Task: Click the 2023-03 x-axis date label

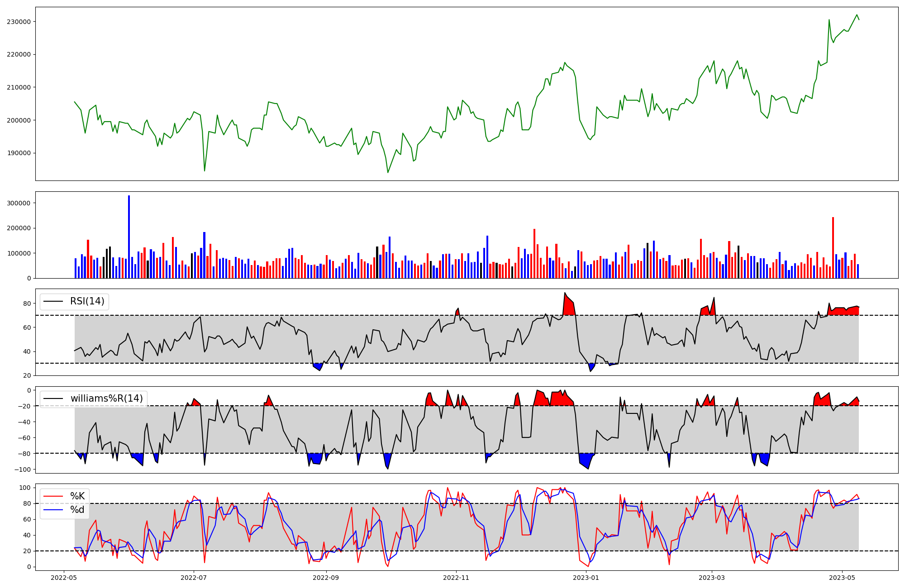Action: pyautogui.click(x=712, y=578)
